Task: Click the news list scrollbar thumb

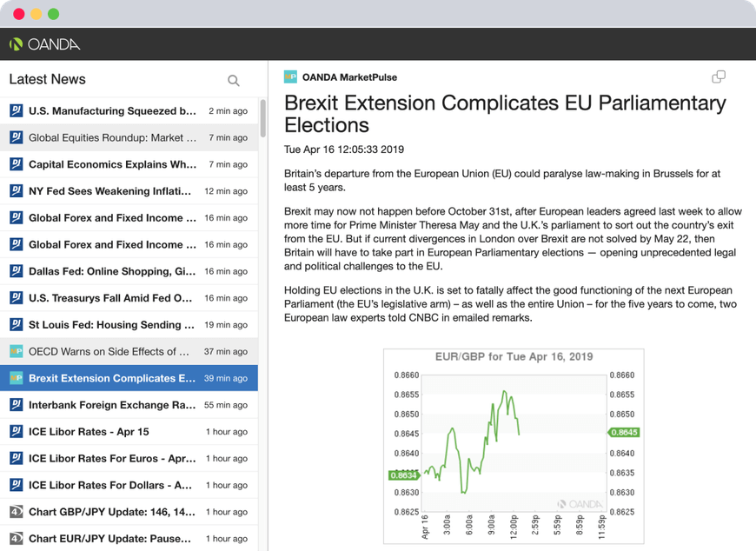Action: [x=262, y=118]
